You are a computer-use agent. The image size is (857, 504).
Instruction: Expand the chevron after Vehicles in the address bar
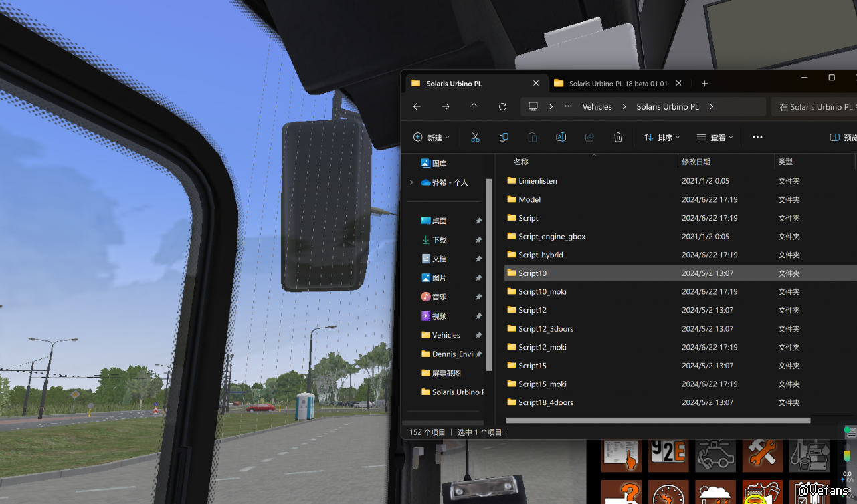(624, 106)
